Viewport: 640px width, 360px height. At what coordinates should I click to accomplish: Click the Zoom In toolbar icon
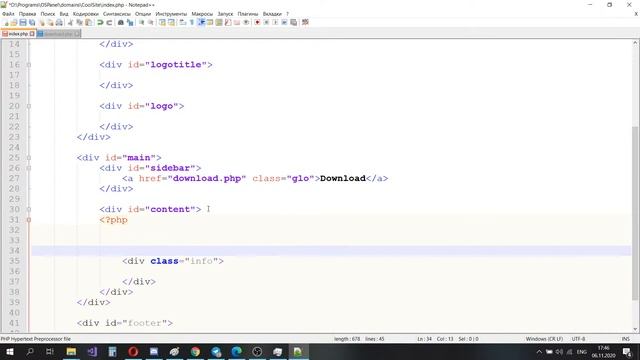tap(141, 22)
